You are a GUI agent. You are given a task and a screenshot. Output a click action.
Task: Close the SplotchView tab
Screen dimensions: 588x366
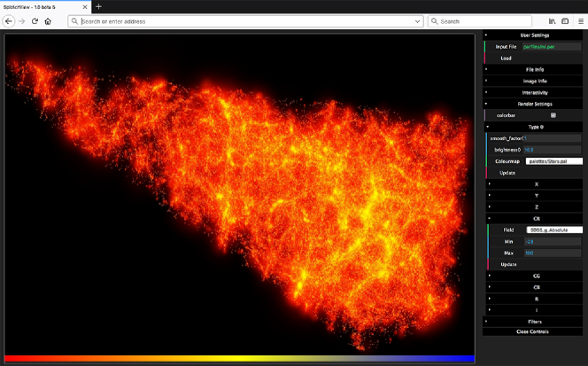[85, 7]
